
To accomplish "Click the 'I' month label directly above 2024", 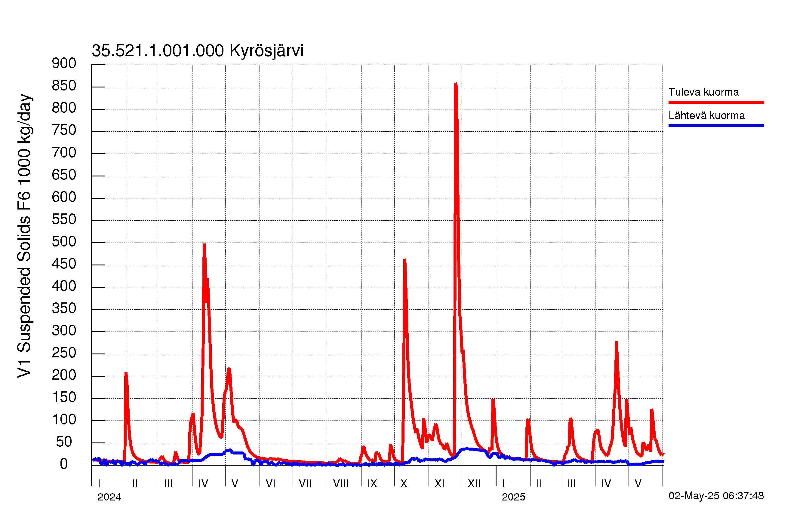I will pos(99,484).
